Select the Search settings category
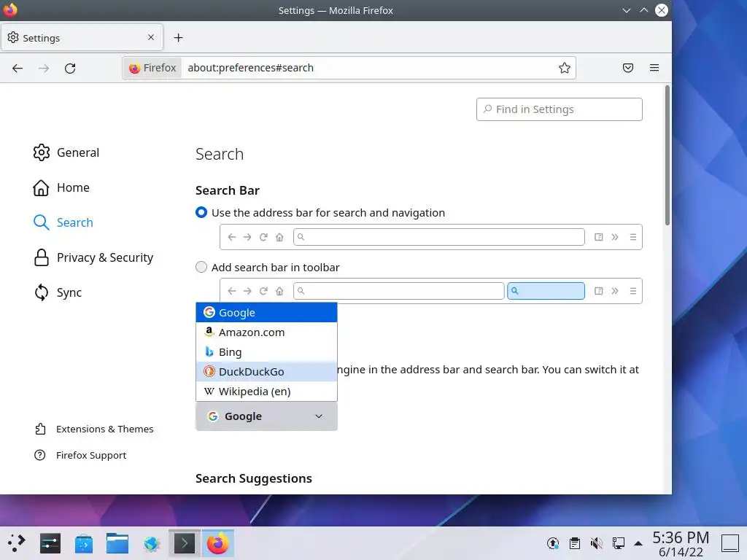The width and height of the screenshot is (747, 560). click(63, 222)
